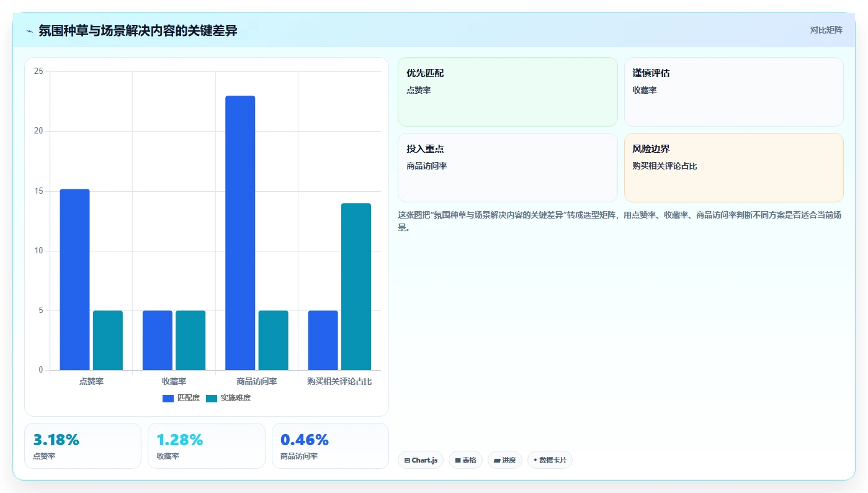This screenshot has height=493, width=868.
Task: Click the lightning icon beside the title
Action: click(x=29, y=30)
